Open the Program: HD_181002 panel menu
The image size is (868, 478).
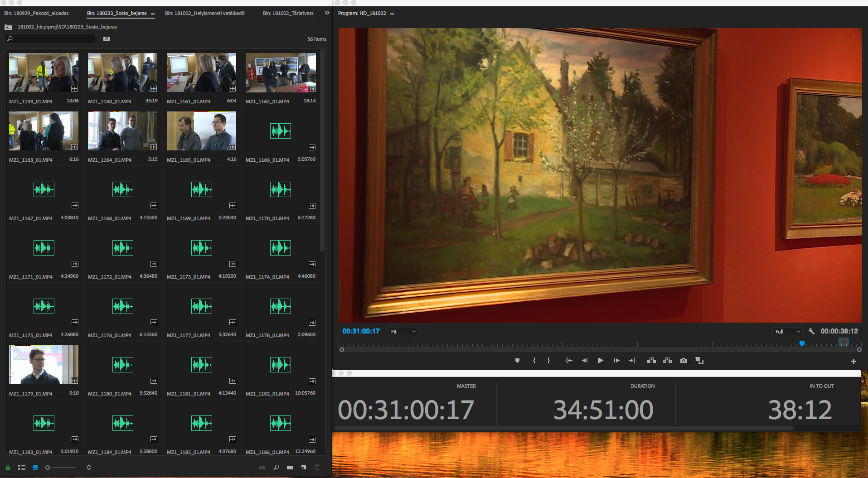[x=392, y=14]
